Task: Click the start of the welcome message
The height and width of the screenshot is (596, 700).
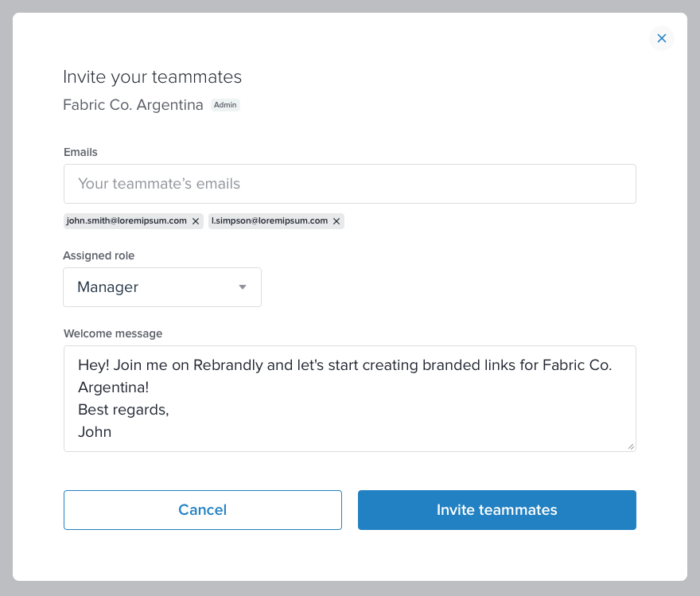Action: (x=79, y=365)
